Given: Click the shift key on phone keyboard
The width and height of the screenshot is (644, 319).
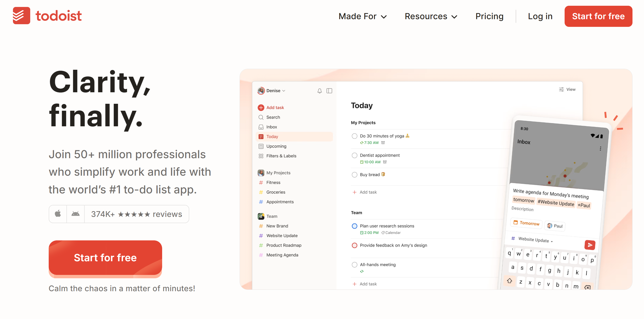Looking at the screenshot, I should pyautogui.click(x=509, y=281).
